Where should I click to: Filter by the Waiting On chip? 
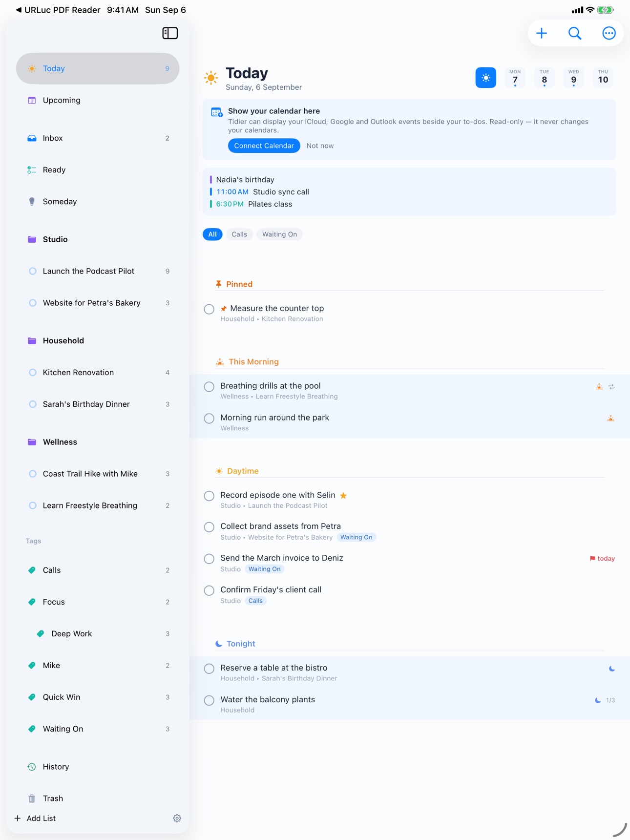(x=279, y=234)
